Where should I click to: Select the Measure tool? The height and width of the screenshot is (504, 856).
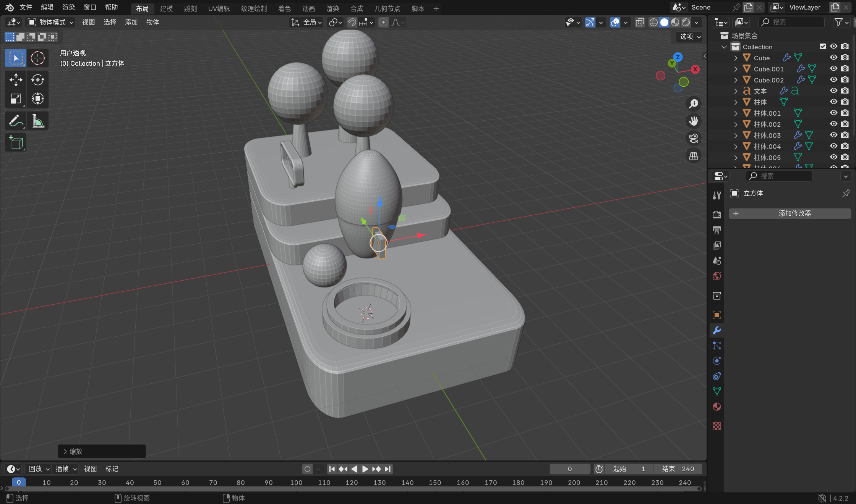click(37, 121)
